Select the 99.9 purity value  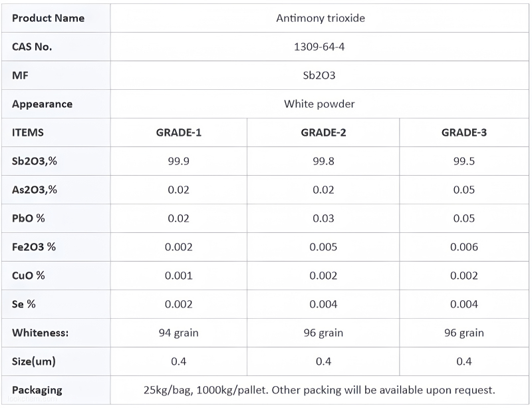[x=179, y=161]
